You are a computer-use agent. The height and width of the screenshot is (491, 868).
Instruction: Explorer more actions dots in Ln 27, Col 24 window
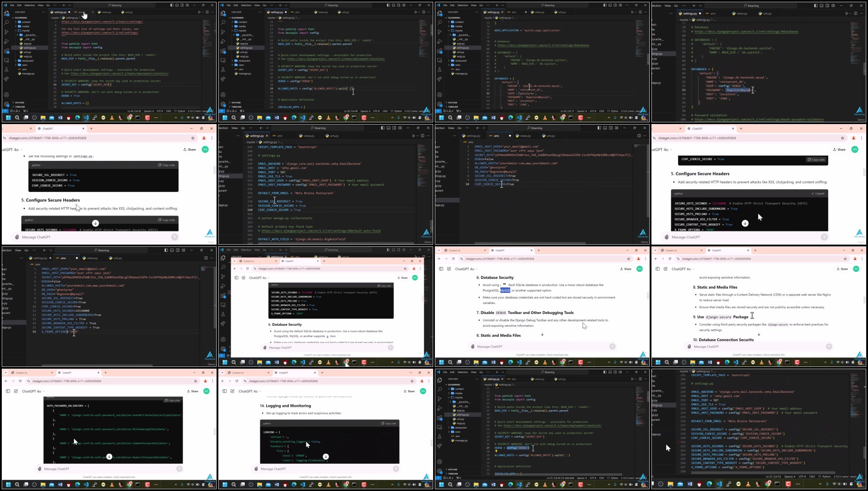click(x=476, y=379)
